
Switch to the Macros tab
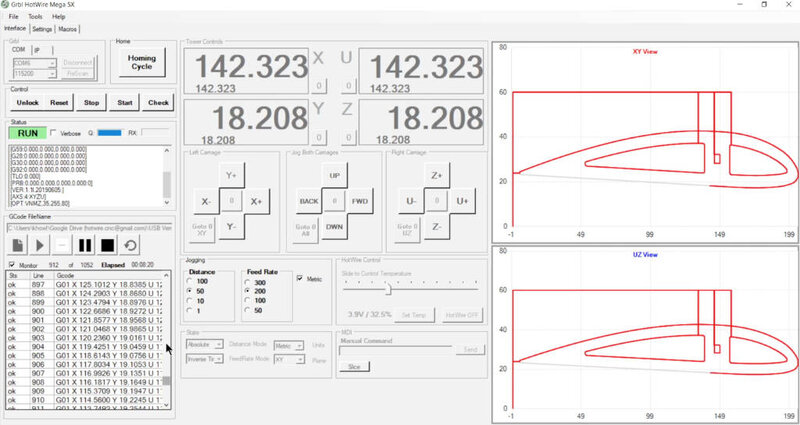[x=67, y=29]
